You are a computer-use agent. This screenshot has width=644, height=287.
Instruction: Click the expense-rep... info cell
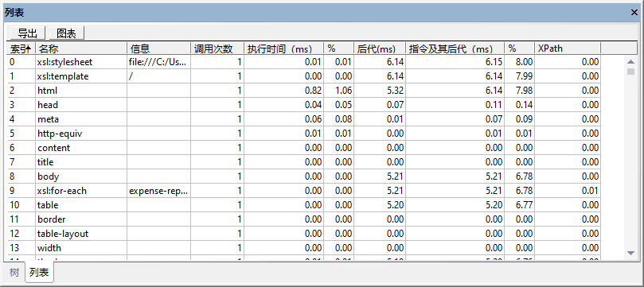point(159,191)
